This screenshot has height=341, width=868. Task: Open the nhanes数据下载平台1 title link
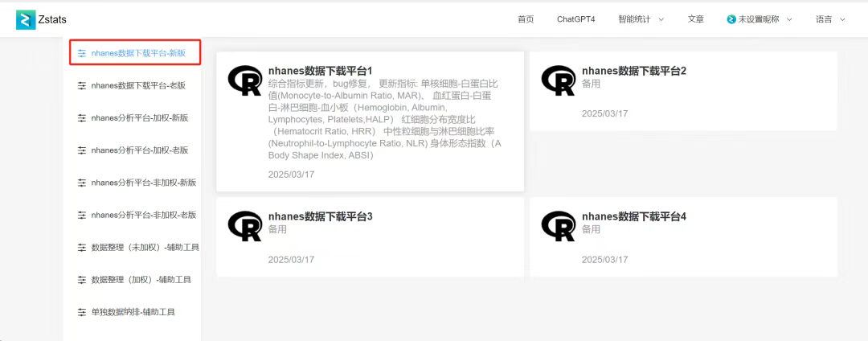(321, 71)
